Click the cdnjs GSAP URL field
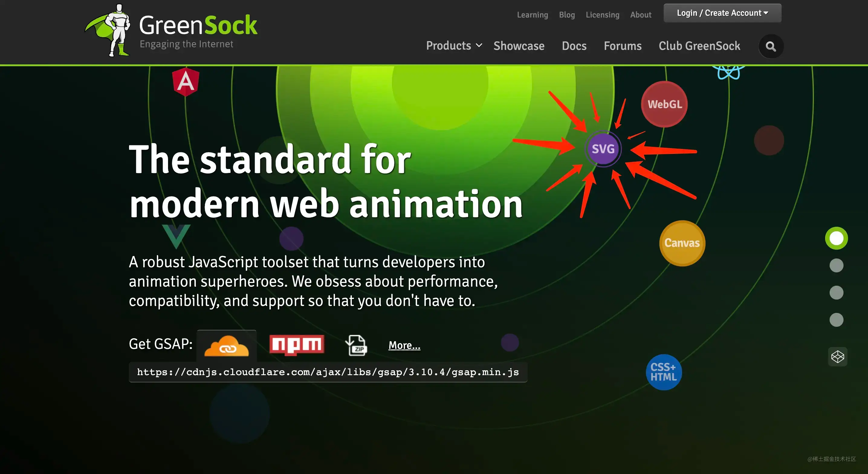The width and height of the screenshot is (868, 474). pos(328,372)
